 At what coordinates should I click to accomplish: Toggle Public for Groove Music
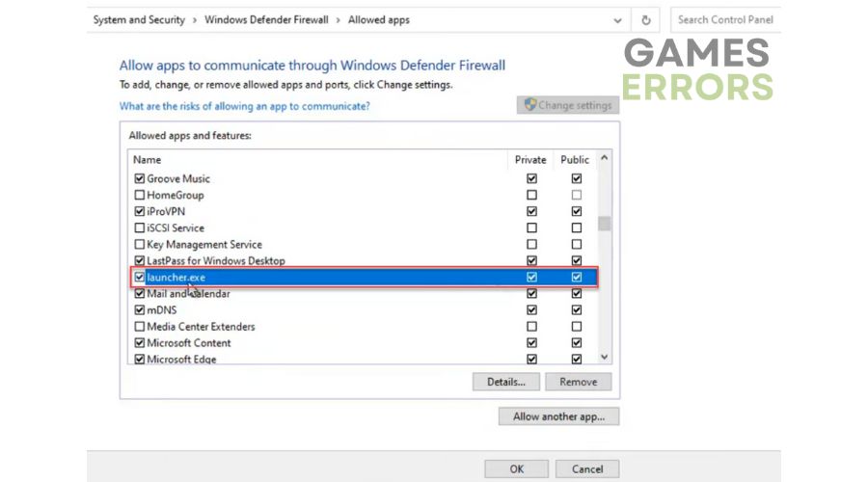[x=577, y=178]
